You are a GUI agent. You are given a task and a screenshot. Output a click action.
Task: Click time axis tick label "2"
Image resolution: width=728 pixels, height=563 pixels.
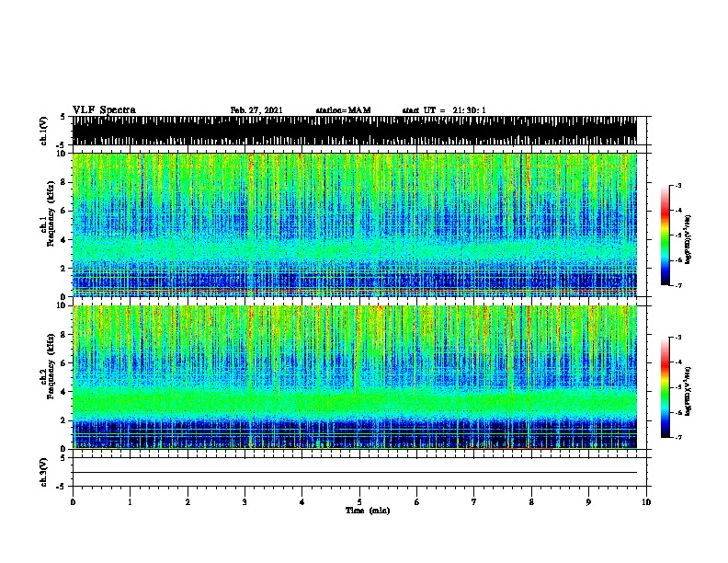(188, 502)
